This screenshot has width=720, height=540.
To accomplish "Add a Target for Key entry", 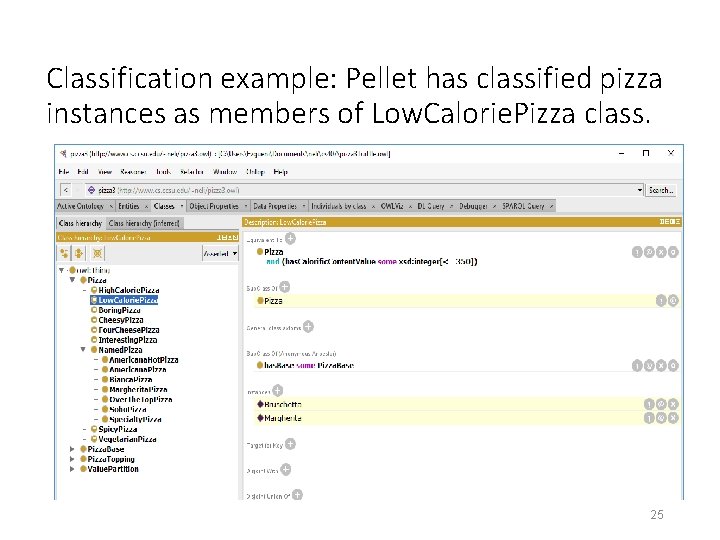I will tap(290, 444).
